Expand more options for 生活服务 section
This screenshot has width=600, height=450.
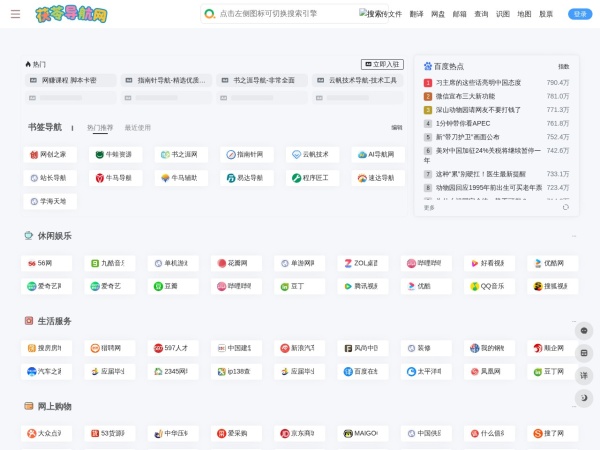point(574,321)
